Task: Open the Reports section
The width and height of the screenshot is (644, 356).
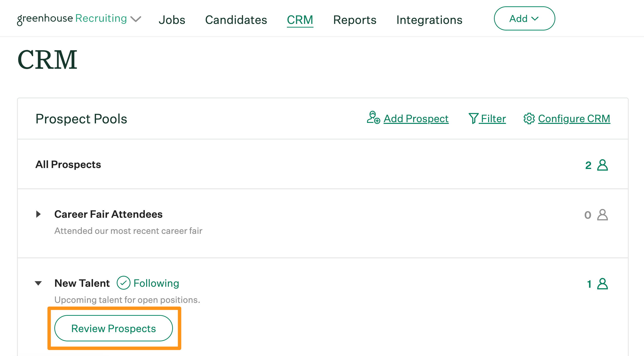Action: pos(355,20)
